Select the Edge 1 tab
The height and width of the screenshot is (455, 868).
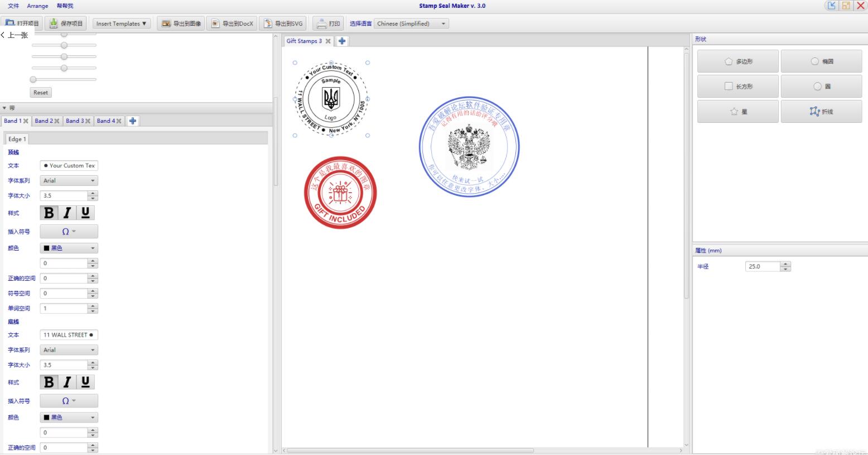17,139
